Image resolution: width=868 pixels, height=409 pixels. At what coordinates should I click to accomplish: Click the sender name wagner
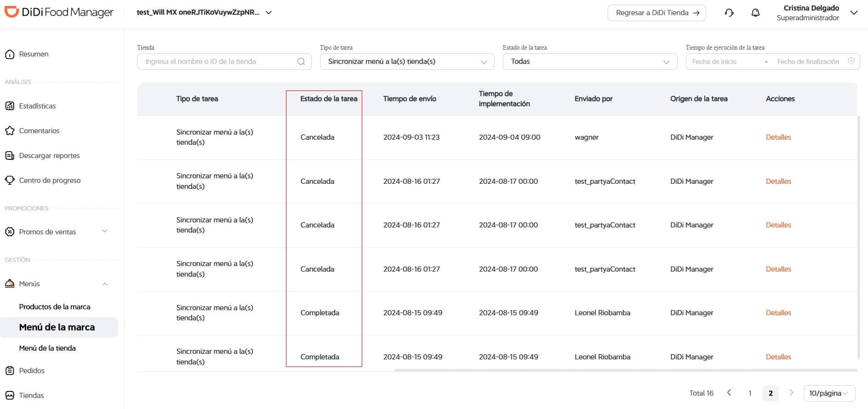tap(586, 137)
